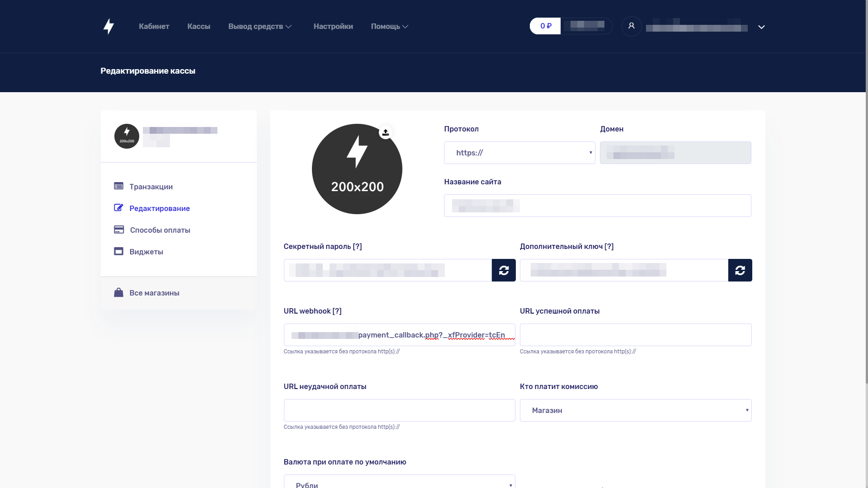
Task: Regenerate the secret password
Action: click(504, 270)
